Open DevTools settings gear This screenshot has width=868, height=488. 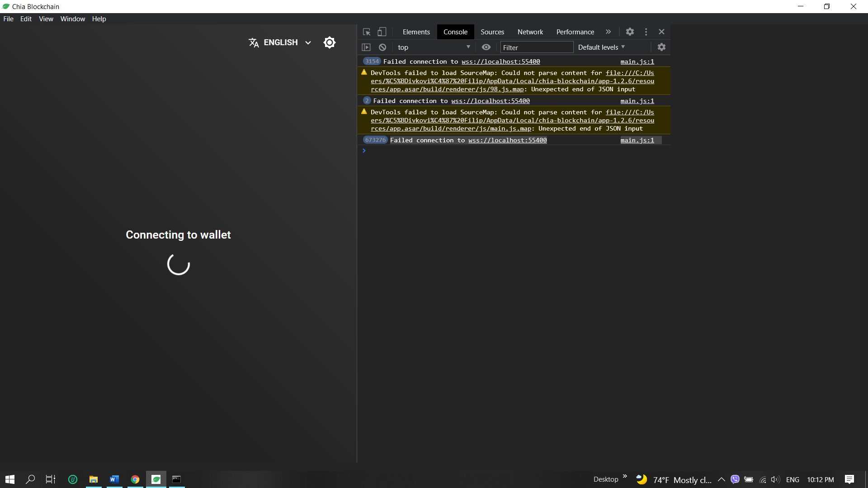click(x=629, y=32)
